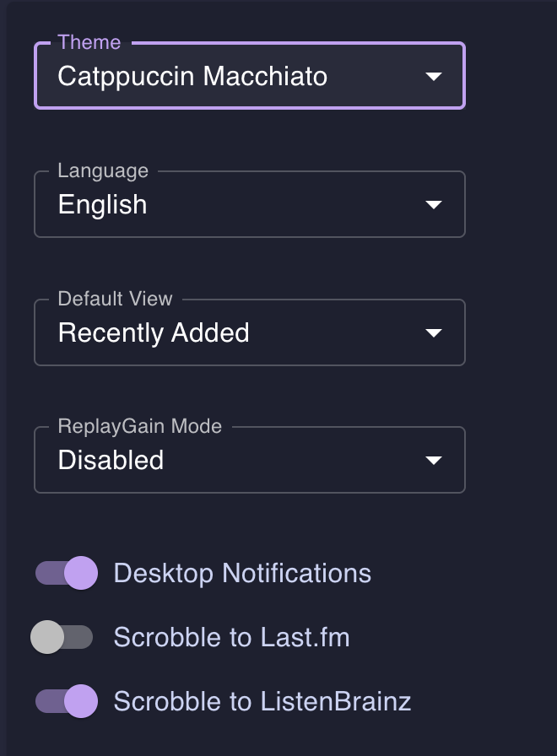Click the Scrobble to ListenBrainz label text
557x756 pixels.
pyautogui.click(x=262, y=701)
